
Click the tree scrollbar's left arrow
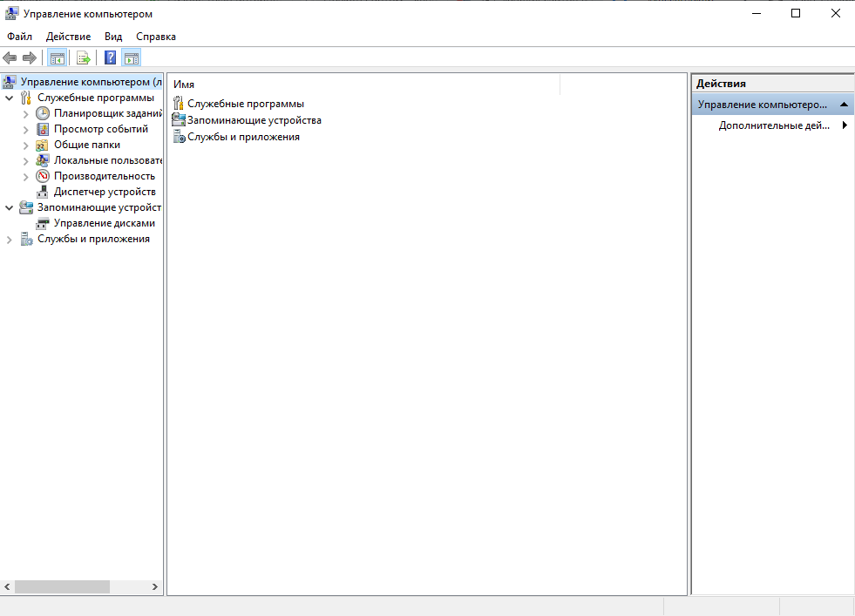(x=7, y=586)
